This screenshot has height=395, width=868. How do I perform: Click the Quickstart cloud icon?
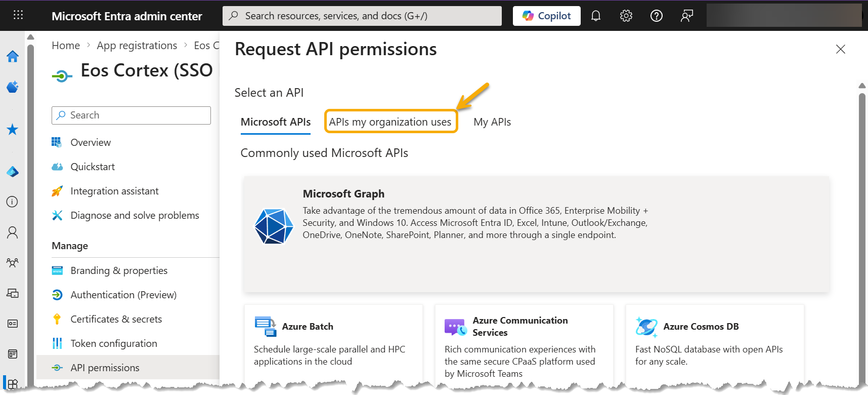(57, 167)
